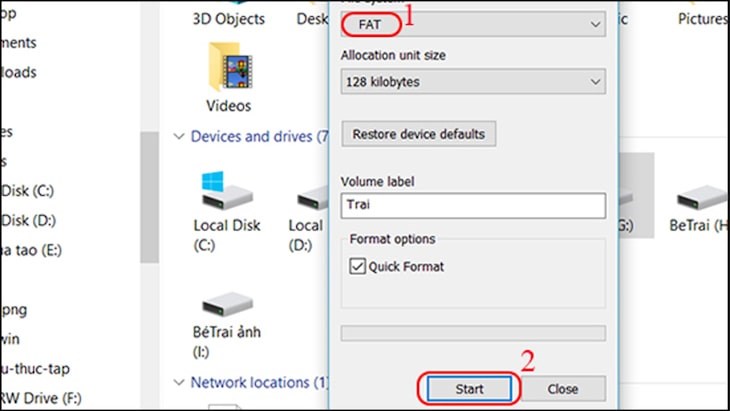The width and height of the screenshot is (730, 411).
Task: Click the Start button to format
Action: 469,388
